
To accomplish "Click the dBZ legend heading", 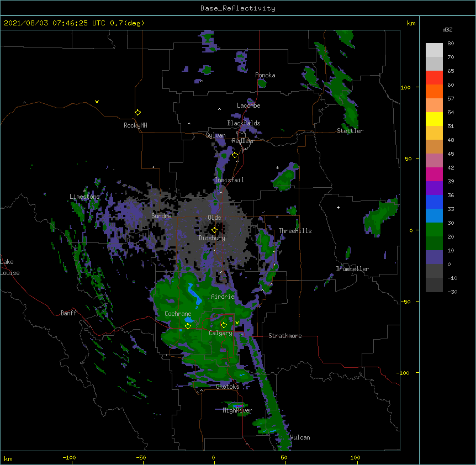I will point(447,30).
